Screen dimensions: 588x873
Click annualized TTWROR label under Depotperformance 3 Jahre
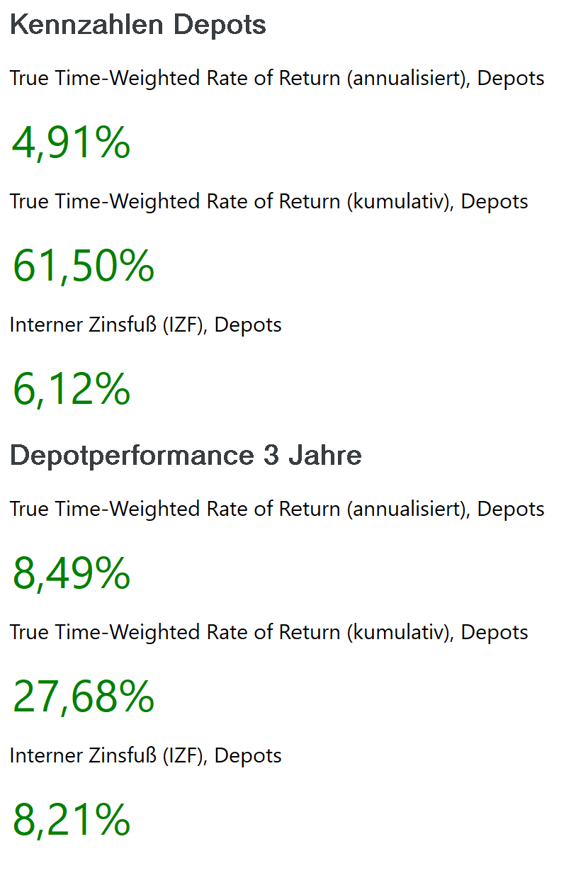(277, 509)
